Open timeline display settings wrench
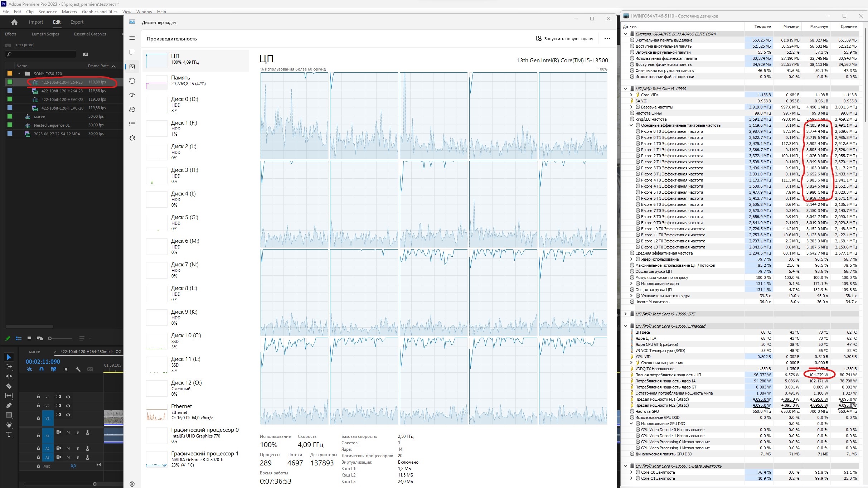Image resolution: width=868 pixels, height=488 pixels. [x=78, y=369]
